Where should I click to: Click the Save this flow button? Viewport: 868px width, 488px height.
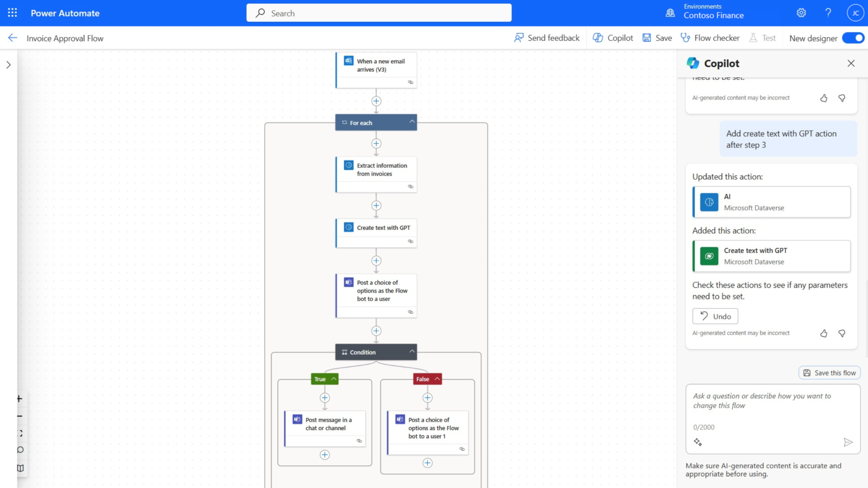click(x=829, y=372)
